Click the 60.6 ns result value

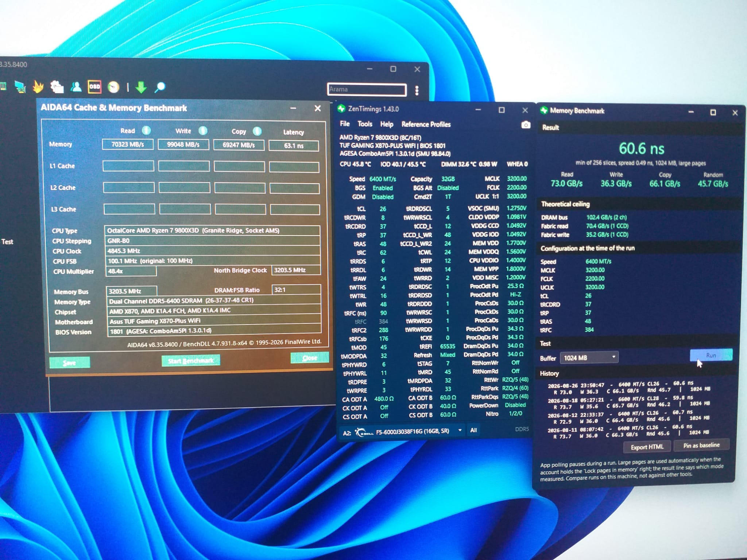click(x=642, y=148)
